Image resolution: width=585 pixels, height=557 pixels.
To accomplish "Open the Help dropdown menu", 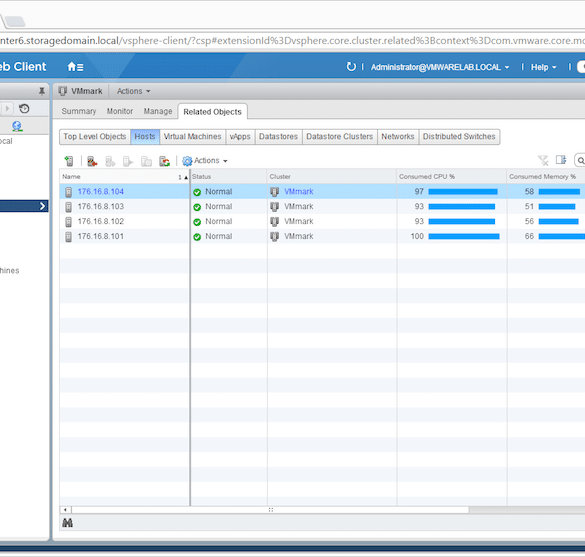I will click(x=543, y=67).
